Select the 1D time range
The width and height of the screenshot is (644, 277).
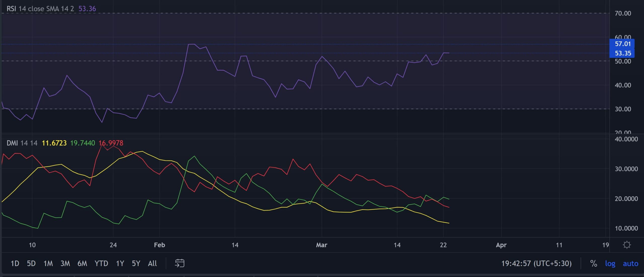point(15,263)
